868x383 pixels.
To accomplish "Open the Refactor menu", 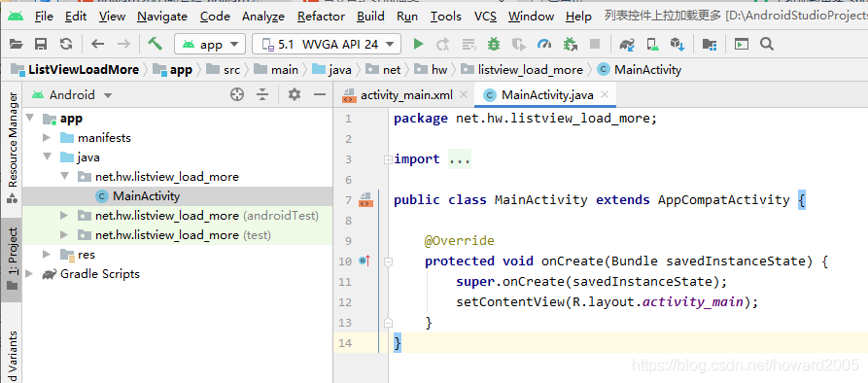I will tap(321, 17).
